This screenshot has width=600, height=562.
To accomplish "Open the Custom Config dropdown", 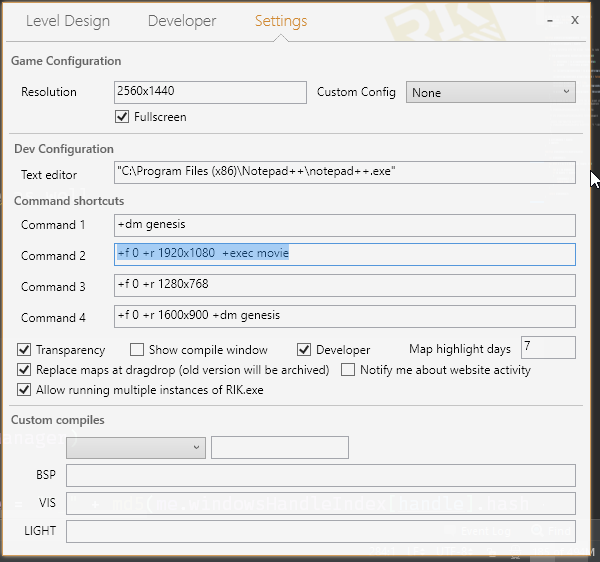I will coord(491,92).
